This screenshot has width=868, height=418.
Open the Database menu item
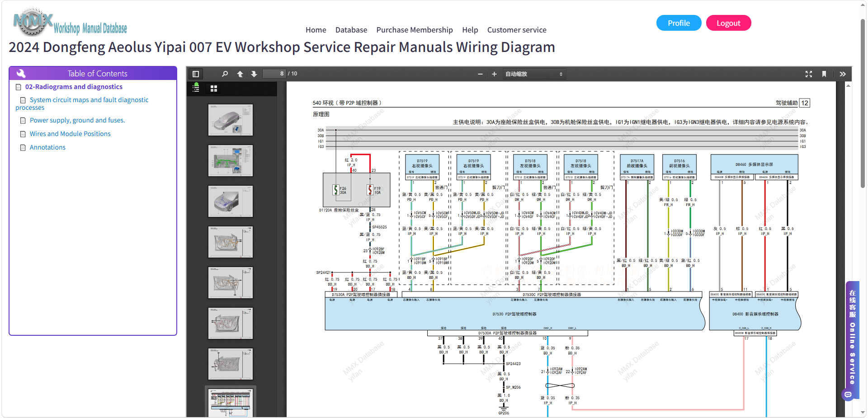[x=351, y=30]
